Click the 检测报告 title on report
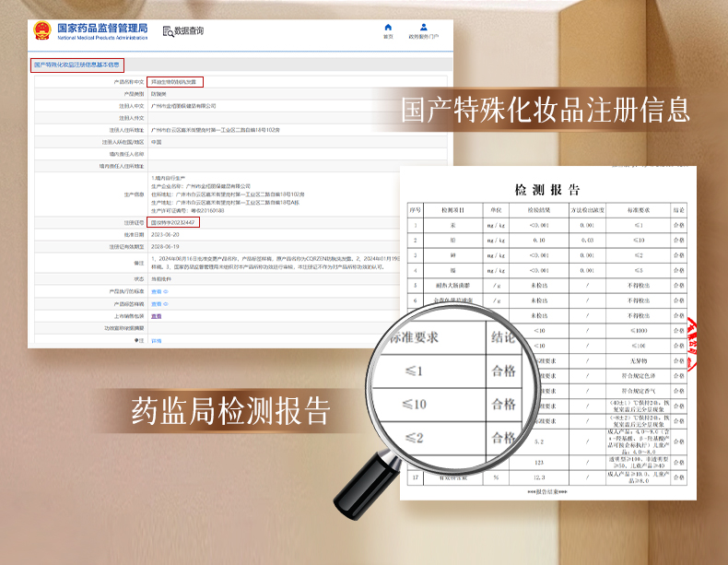728x565 pixels. (547, 190)
